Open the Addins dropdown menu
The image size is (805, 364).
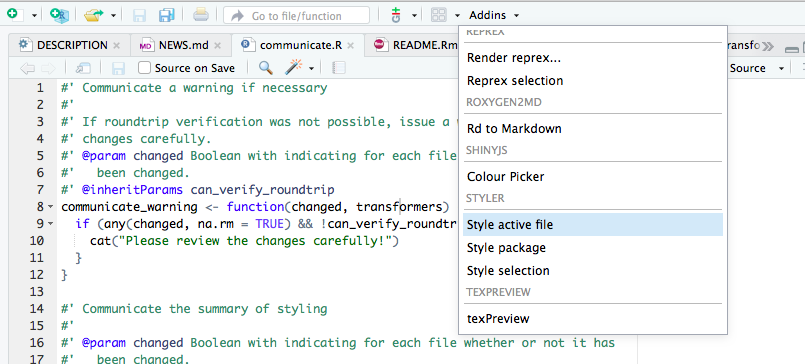click(x=493, y=15)
